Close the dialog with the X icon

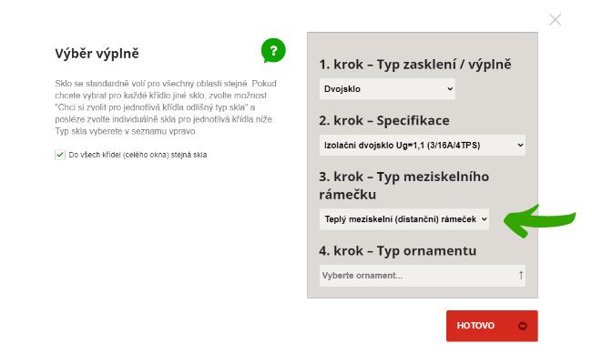(556, 19)
